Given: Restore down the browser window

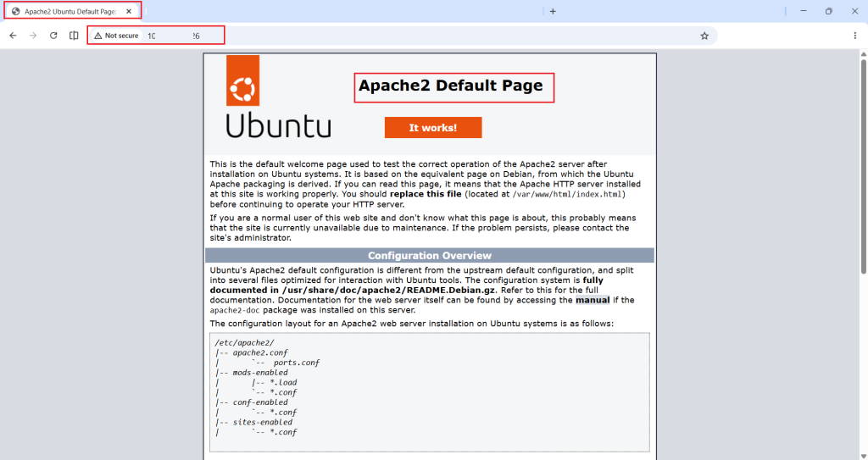Looking at the screenshot, I should pyautogui.click(x=829, y=11).
